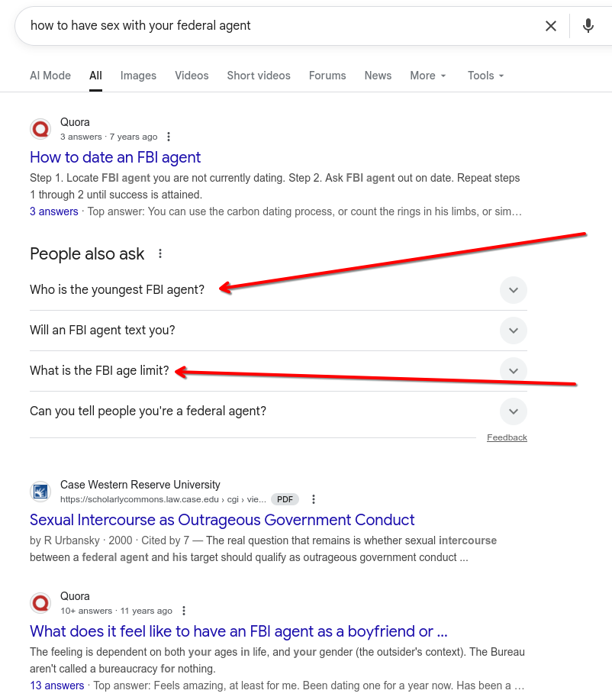This screenshot has height=700, width=612.
Task: Open the Tools dropdown
Action: pos(485,76)
